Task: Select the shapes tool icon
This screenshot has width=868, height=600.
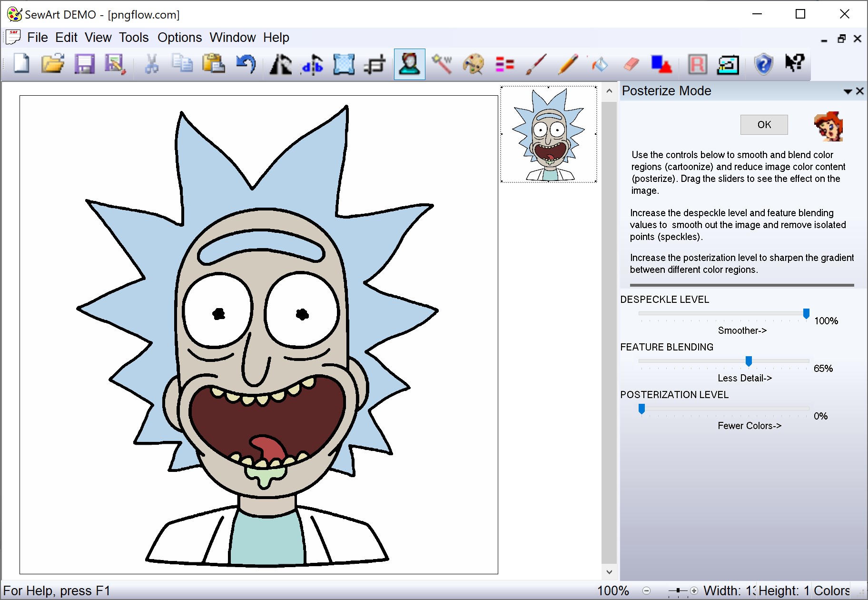Action: click(662, 64)
